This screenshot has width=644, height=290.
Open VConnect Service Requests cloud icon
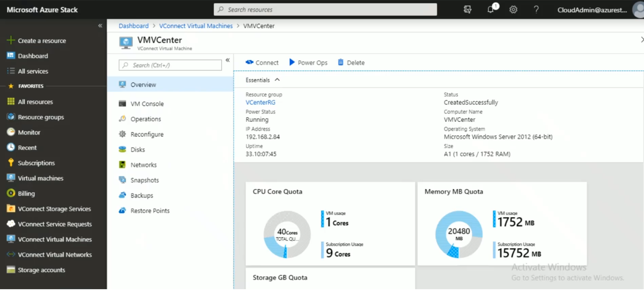click(x=11, y=224)
